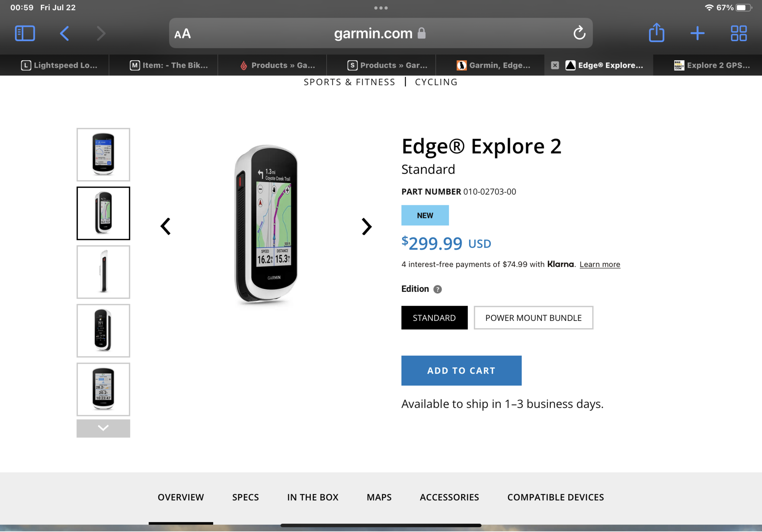This screenshot has width=762, height=532.
Task: Expand the down arrow thumbnail carousel
Action: (102, 429)
